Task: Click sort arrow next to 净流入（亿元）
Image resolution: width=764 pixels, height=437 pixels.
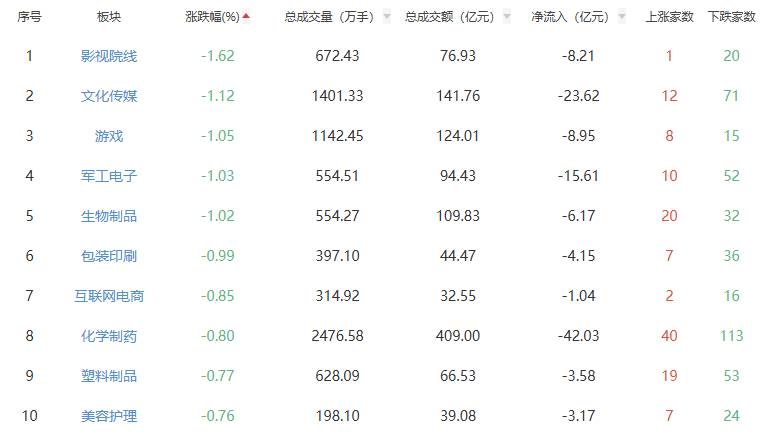Action: coord(623,17)
